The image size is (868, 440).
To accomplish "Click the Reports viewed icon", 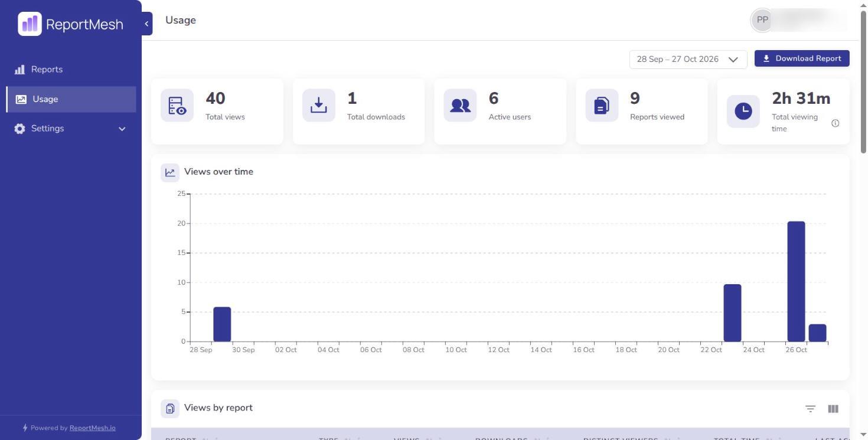I will click(x=602, y=106).
